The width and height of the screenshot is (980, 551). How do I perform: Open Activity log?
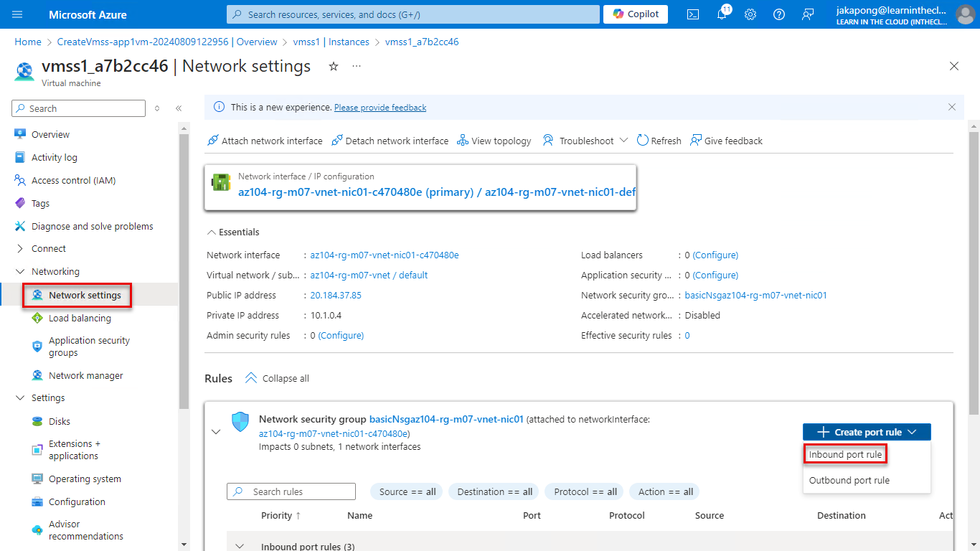point(54,157)
